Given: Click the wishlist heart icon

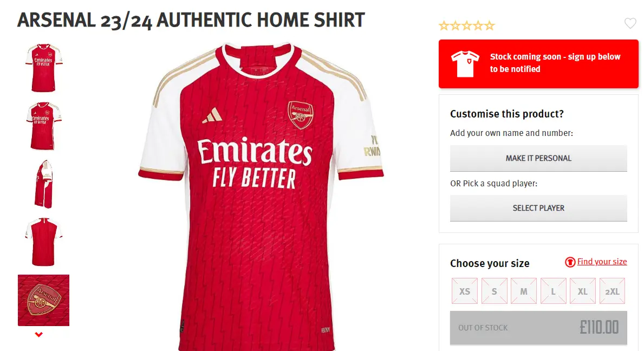Looking at the screenshot, I should (x=630, y=23).
